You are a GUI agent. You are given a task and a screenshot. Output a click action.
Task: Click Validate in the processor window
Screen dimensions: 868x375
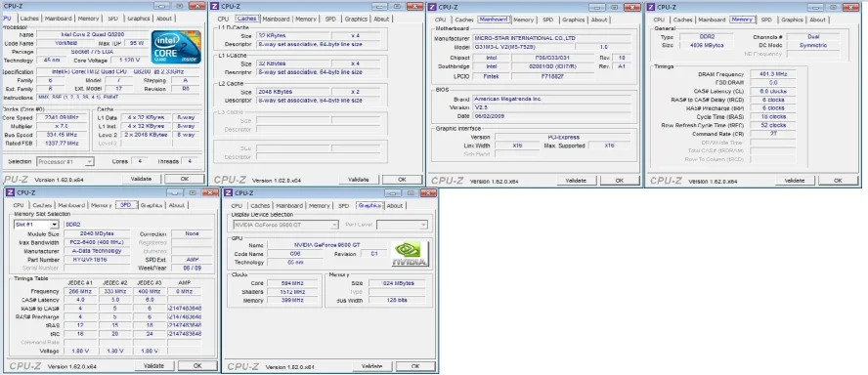[x=141, y=179]
